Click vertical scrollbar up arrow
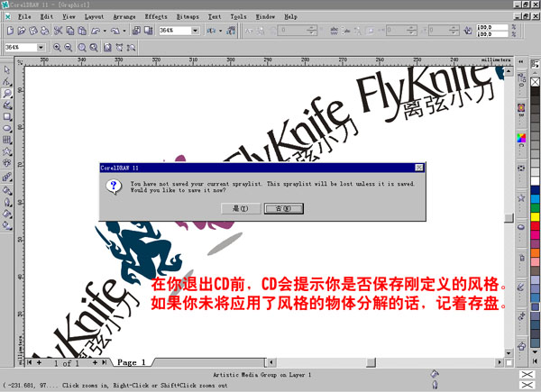Image resolution: width=541 pixels, height=392 pixels. point(509,71)
